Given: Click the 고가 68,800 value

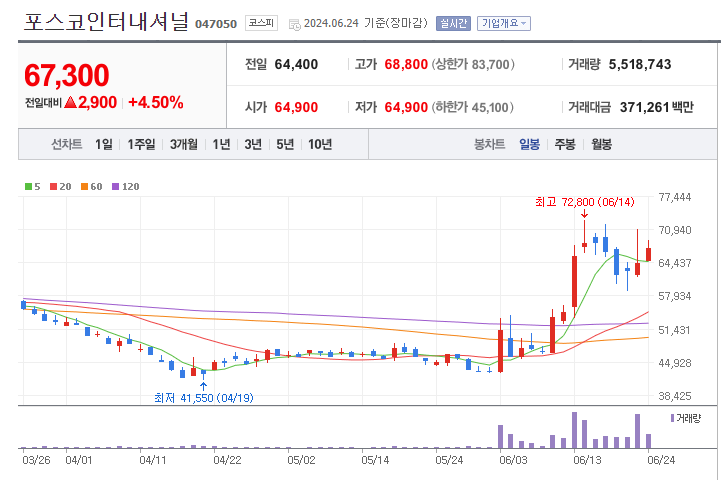Looking at the screenshot, I should (406, 64).
